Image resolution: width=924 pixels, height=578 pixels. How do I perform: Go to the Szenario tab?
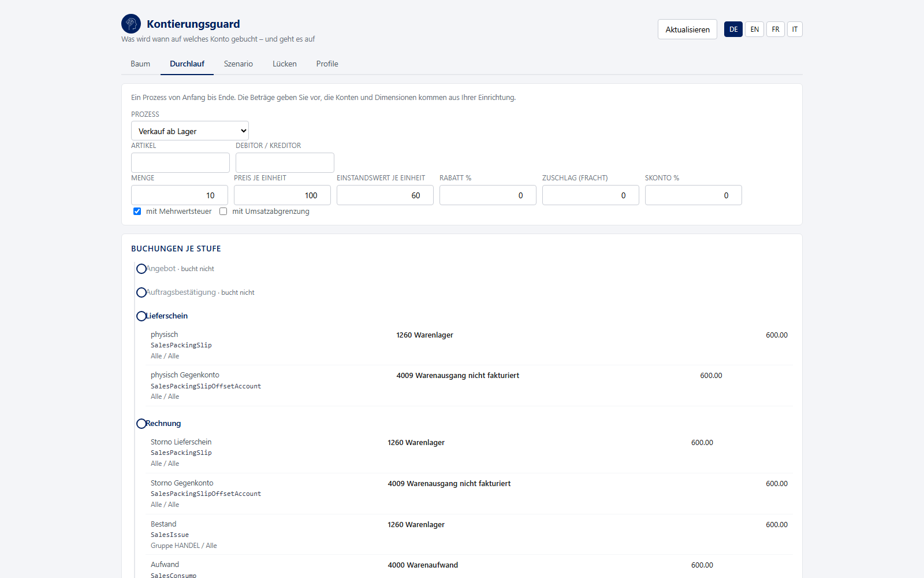coord(239,64)
